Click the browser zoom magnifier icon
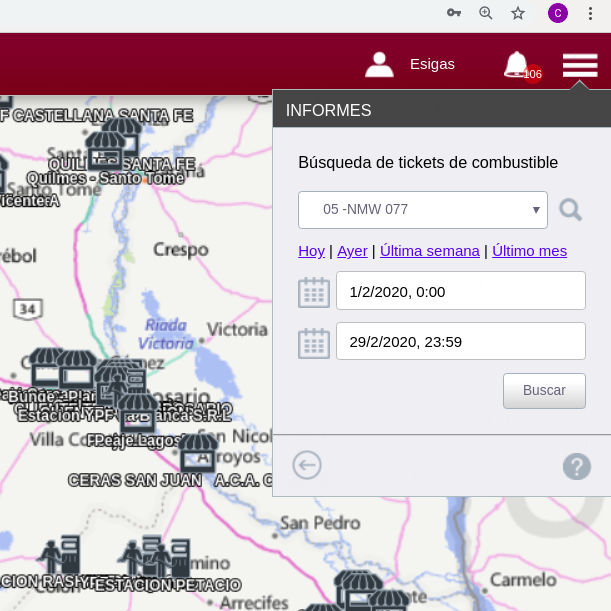611x611 pixels. pos(486,13)
